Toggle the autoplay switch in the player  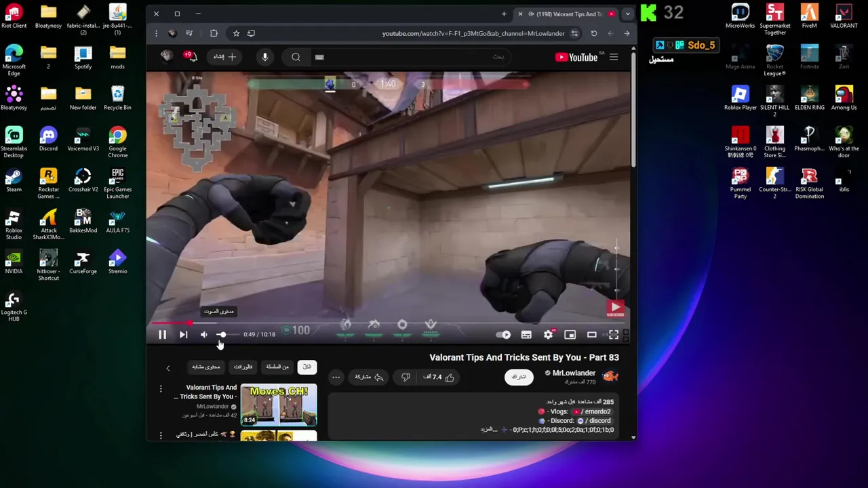click(504, 335)
